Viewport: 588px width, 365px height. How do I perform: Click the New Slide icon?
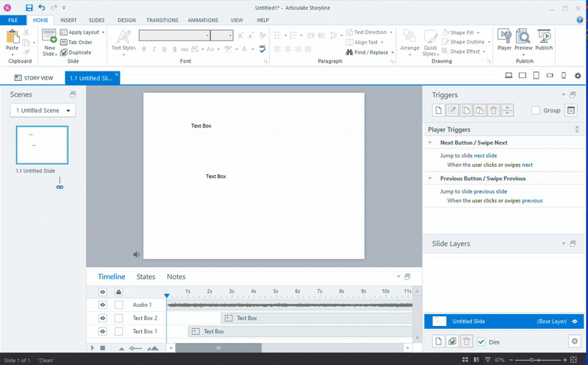pyautogui.click(x=49, y=36)
